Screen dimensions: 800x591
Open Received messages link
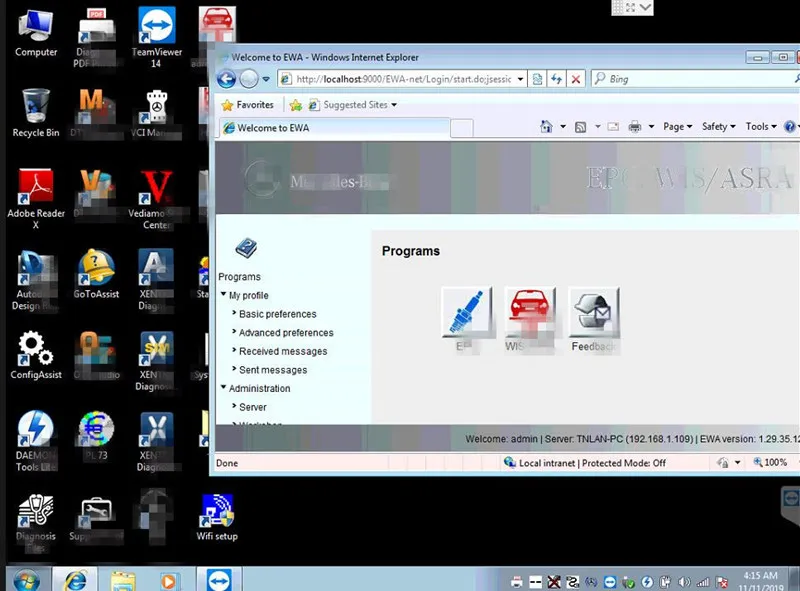point(283,351)
